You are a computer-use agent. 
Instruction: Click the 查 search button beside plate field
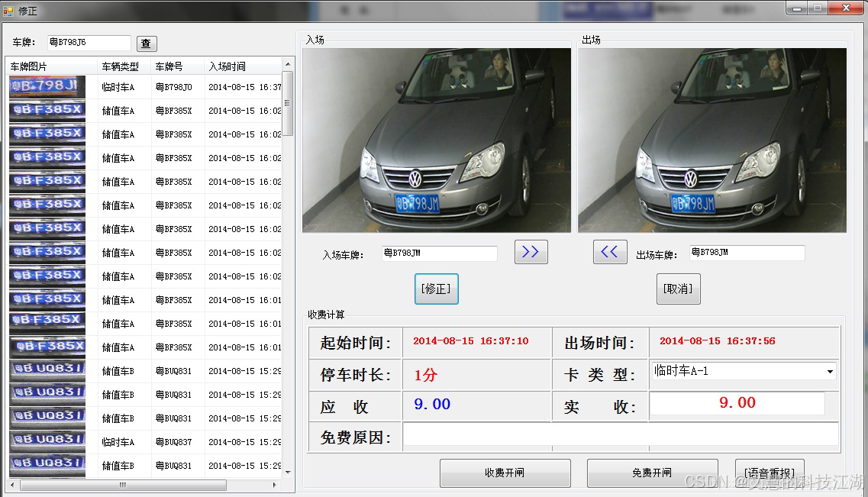pyautogui.click(x=146, y=44)
